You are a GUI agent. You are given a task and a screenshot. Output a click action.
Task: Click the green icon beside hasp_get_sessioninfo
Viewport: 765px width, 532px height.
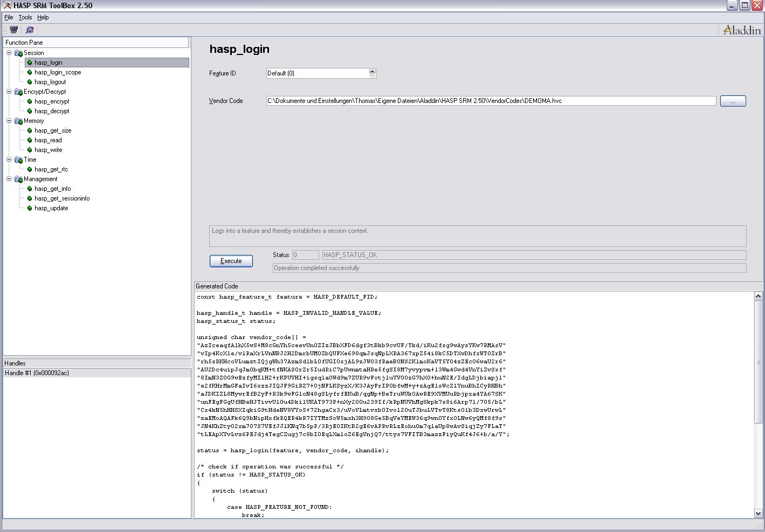tap(30, 198)
